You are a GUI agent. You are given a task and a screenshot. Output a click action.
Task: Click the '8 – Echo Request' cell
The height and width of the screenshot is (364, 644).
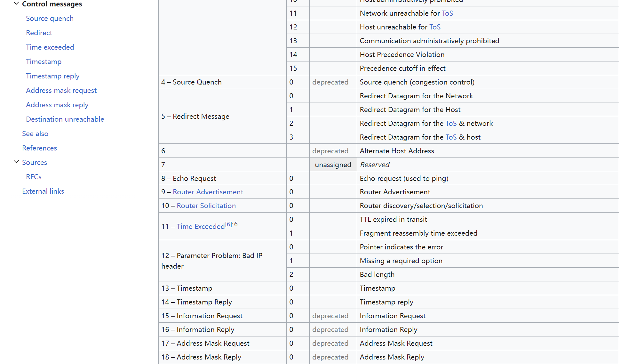click(222, 178)
